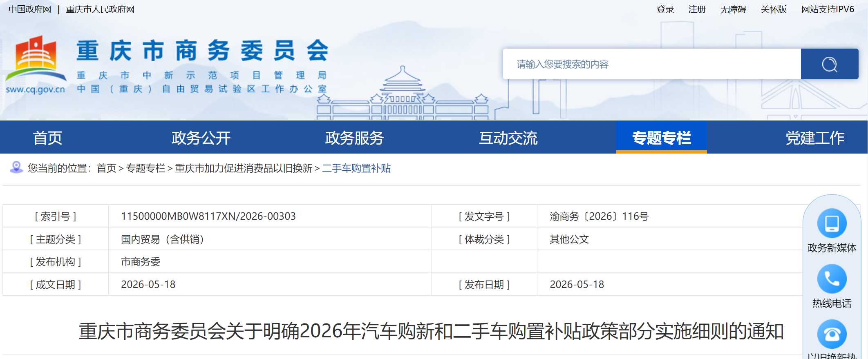Click subtitle 中国（重庆）自由贸易试验区工作办公室
This screenshot has height=359, width=868.
tap(202, 89)
